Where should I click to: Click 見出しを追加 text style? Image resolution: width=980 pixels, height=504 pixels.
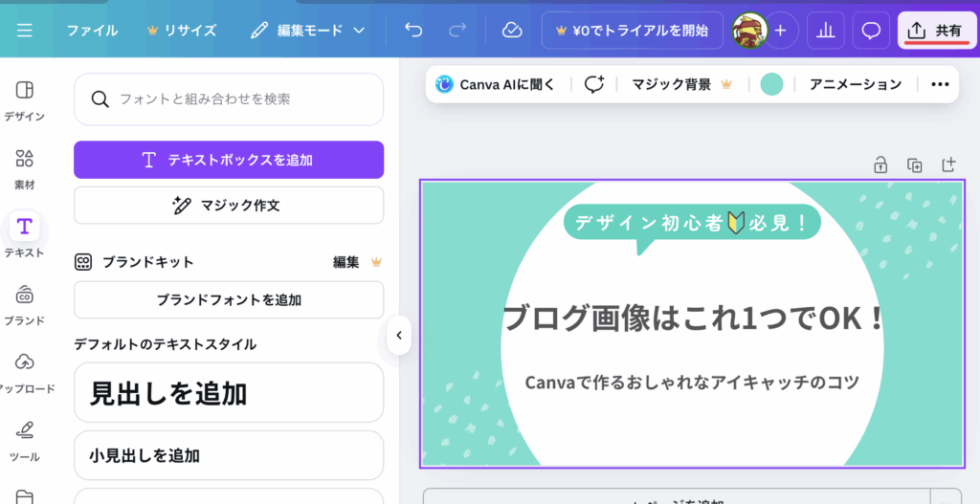point(229,393)
